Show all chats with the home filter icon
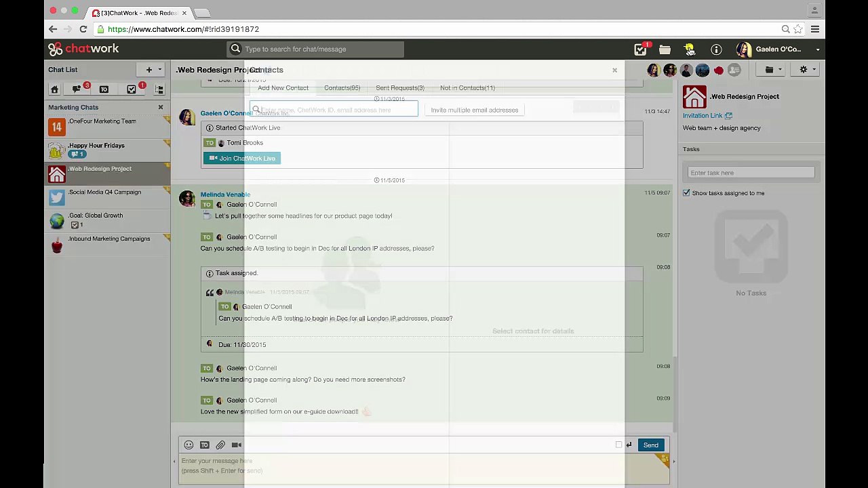This screenshot has width=868, height=488. tap(55, 89)
